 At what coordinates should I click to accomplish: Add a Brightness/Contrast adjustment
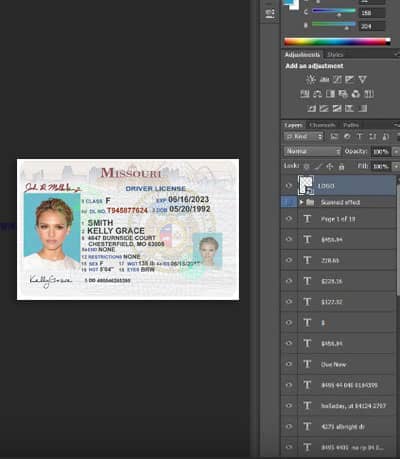tap(311, 79)
